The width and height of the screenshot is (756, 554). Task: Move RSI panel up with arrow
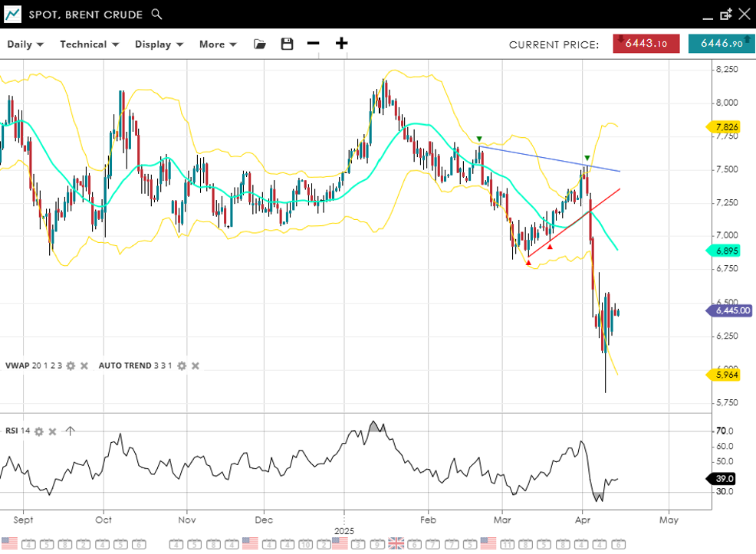(x=70, y=431)
